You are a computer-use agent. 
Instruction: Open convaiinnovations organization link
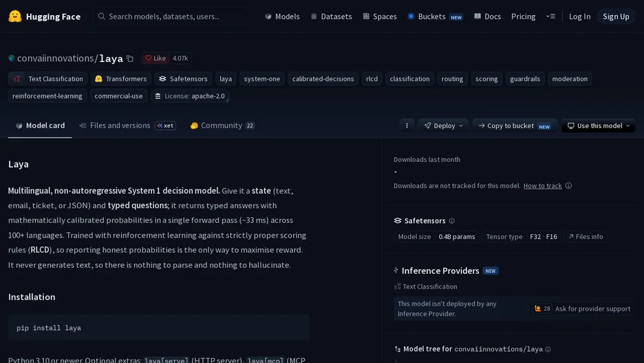click(x=56, y=59)
